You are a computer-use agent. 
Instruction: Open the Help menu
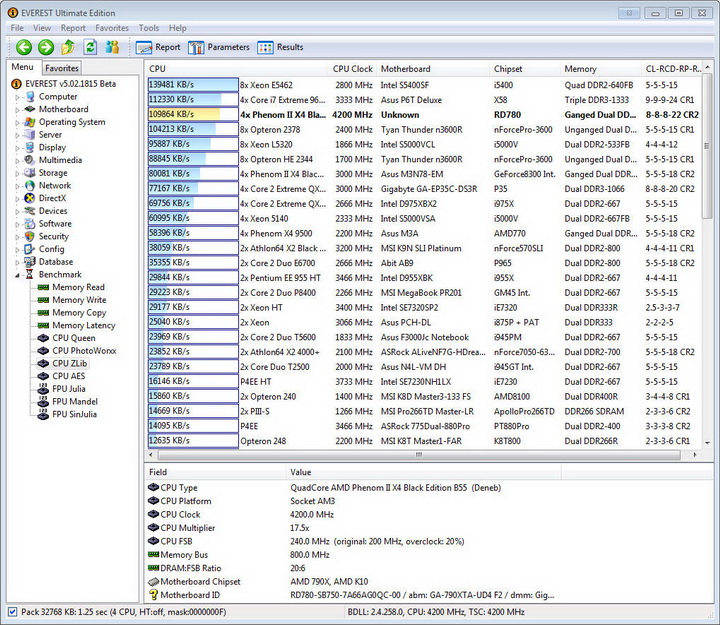[177, 28]
